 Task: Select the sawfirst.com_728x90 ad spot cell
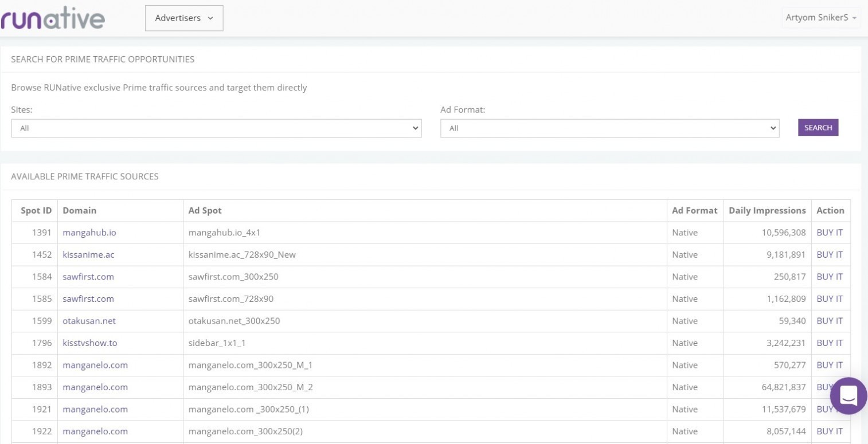425,298
